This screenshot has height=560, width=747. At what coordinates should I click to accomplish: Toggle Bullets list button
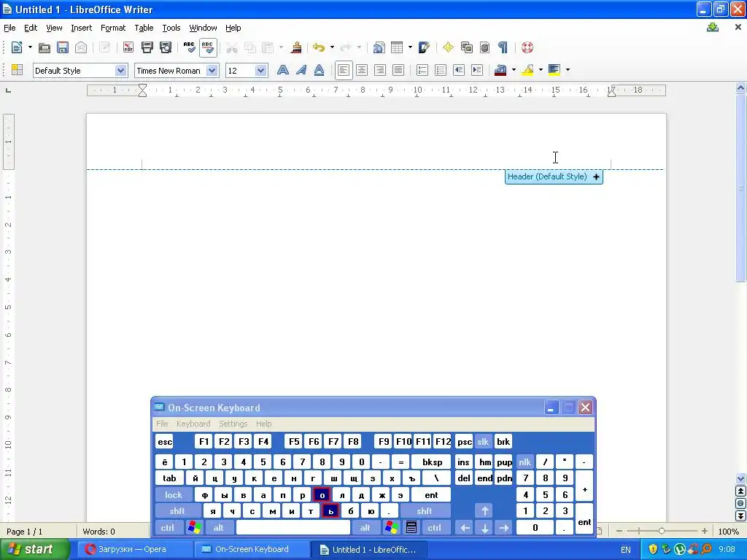click(441, 70)
